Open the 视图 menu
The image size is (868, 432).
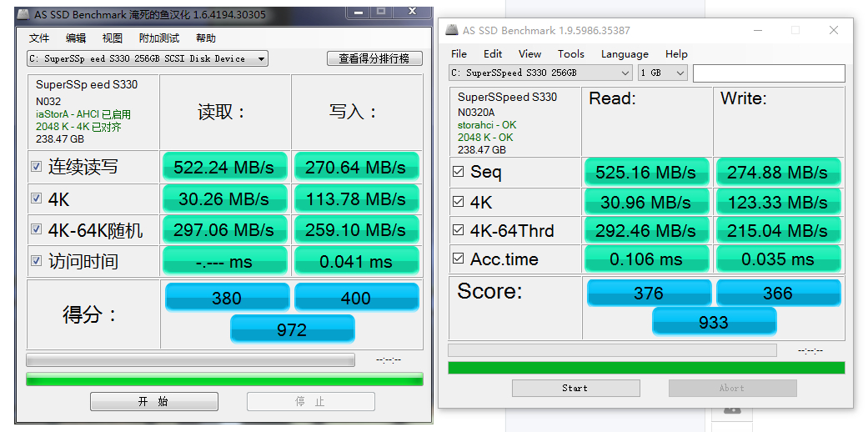[113, 38]
